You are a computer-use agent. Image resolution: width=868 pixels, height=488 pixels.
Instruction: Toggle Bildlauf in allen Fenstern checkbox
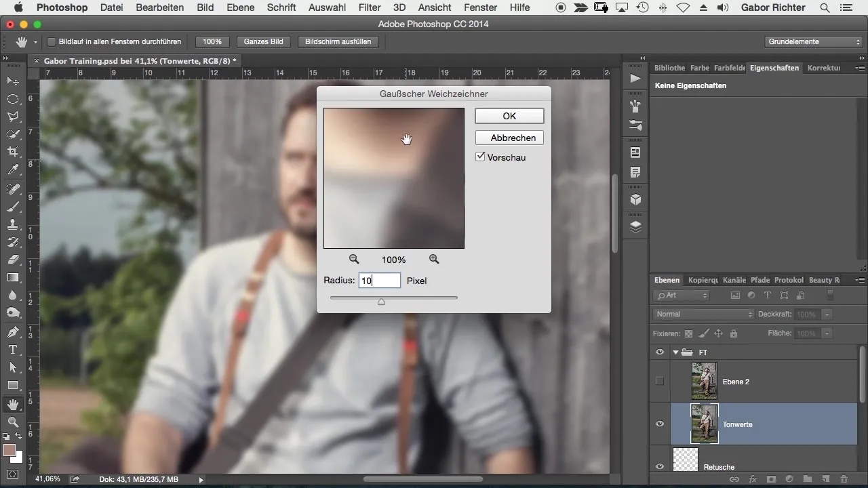[x=52, y=42]
